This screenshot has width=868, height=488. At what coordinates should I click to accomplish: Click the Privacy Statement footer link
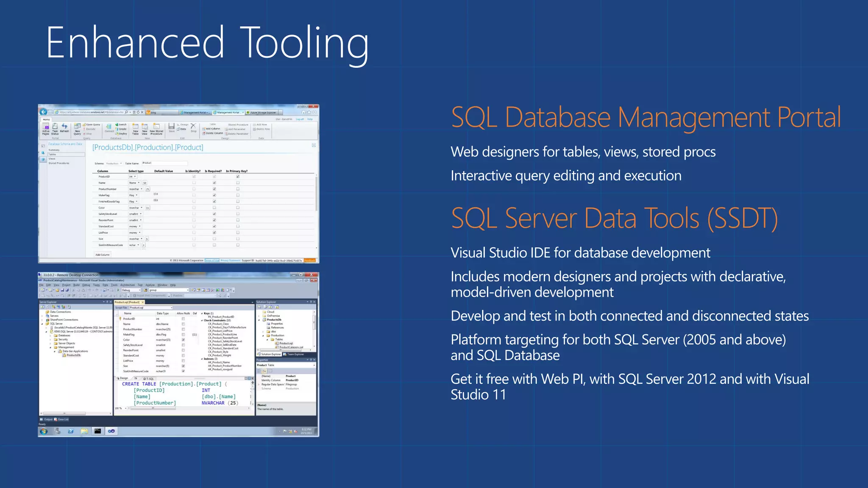pos(231,261)
